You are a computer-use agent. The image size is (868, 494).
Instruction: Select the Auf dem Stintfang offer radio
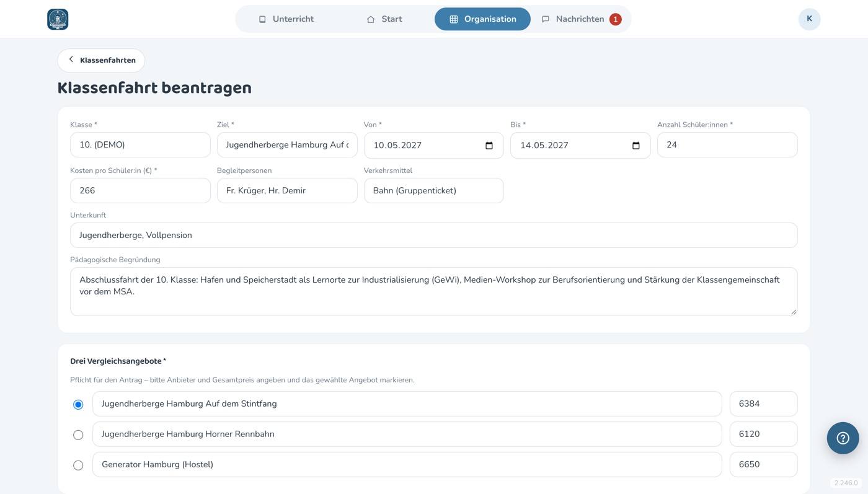coord(78,404)
